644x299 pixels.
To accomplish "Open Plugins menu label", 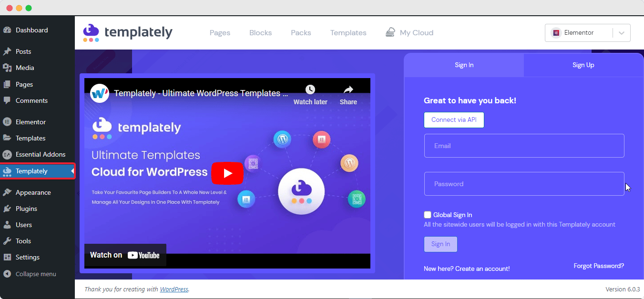I will (x=26, y=209).
